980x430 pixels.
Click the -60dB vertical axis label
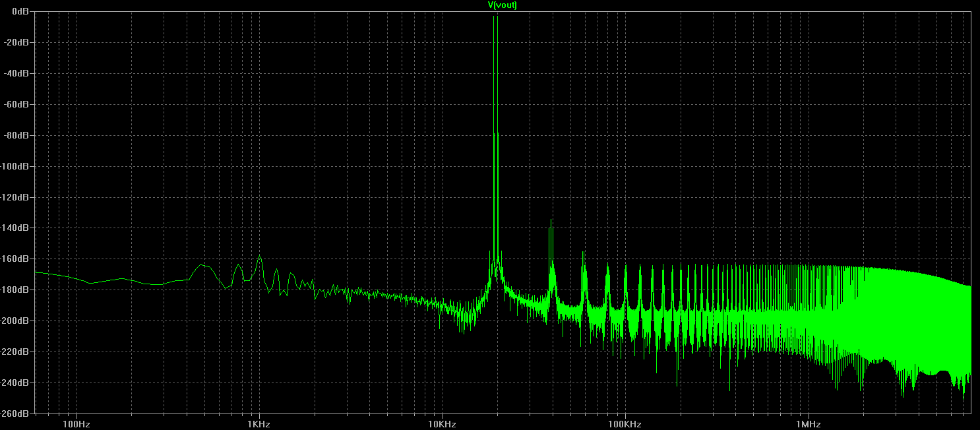coord(18,104)
